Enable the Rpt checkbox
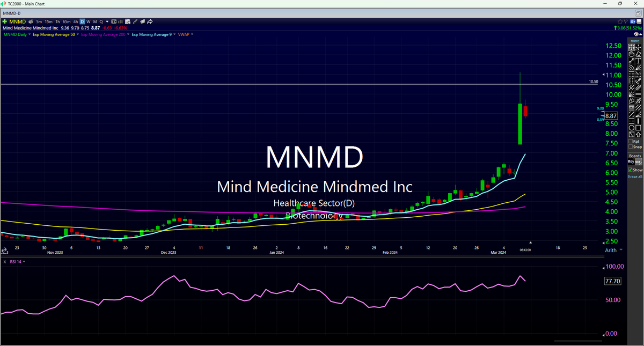 631,141
